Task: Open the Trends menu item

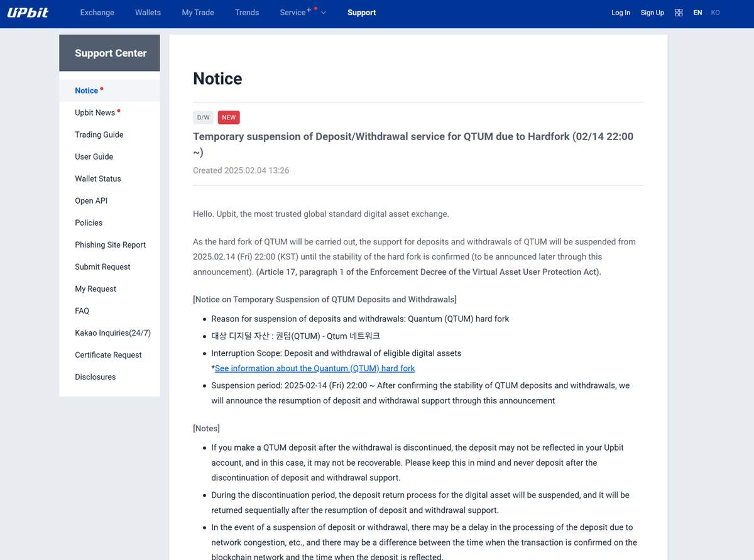Action: coord(247,13)
